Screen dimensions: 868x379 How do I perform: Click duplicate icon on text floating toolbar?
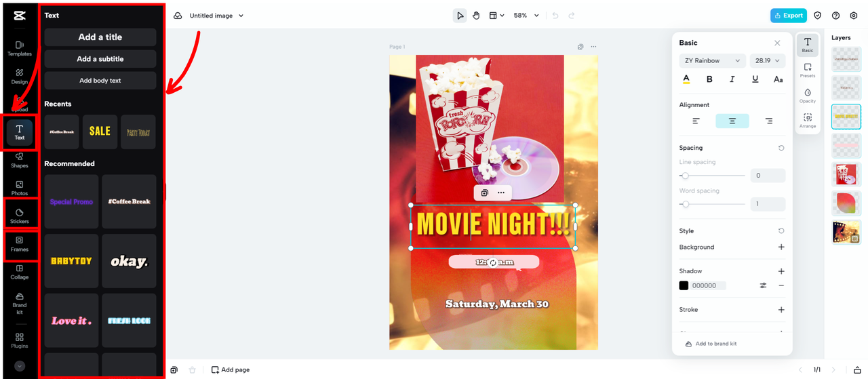pyautogui.click(x=484, y=193)
